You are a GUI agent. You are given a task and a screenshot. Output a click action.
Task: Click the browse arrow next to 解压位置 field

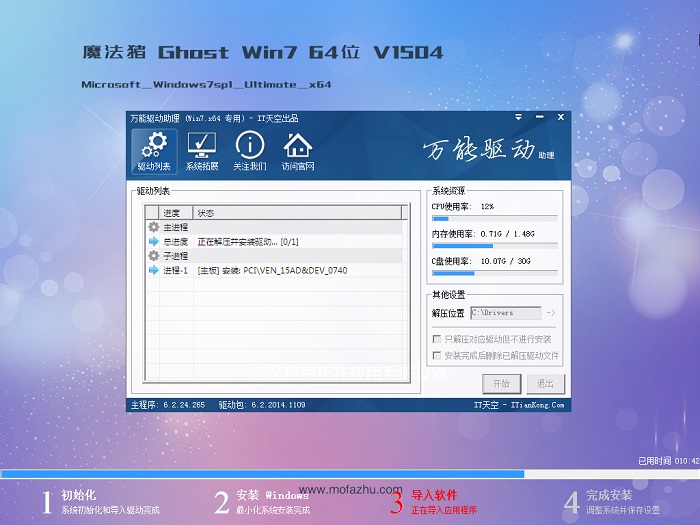pyautogui.click(x=551, y=313)
